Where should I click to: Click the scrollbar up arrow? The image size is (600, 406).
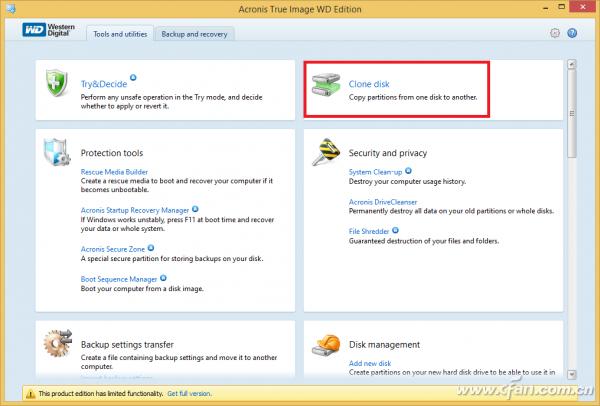572,64
